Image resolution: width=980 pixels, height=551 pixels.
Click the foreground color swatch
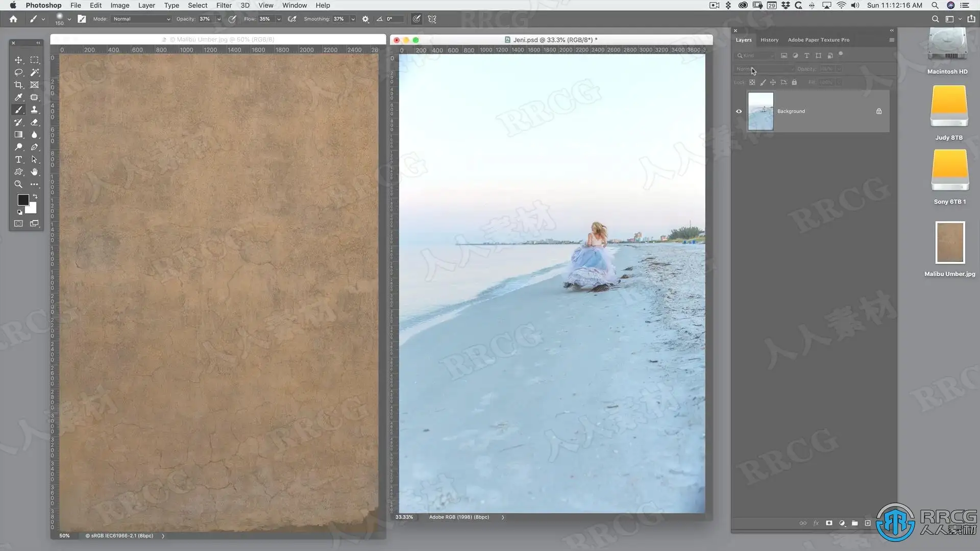coord(23,200)
